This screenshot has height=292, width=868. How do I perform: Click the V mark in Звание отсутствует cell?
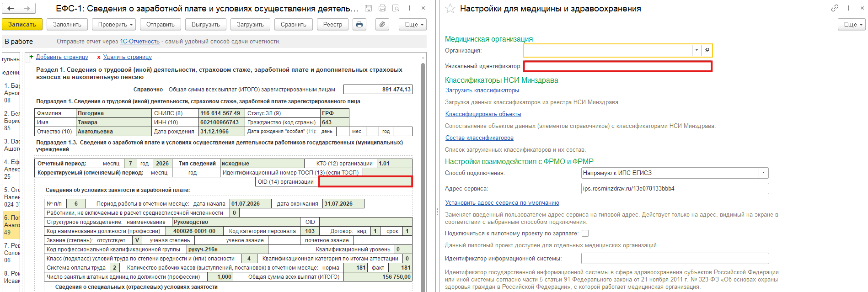point(137,240)
